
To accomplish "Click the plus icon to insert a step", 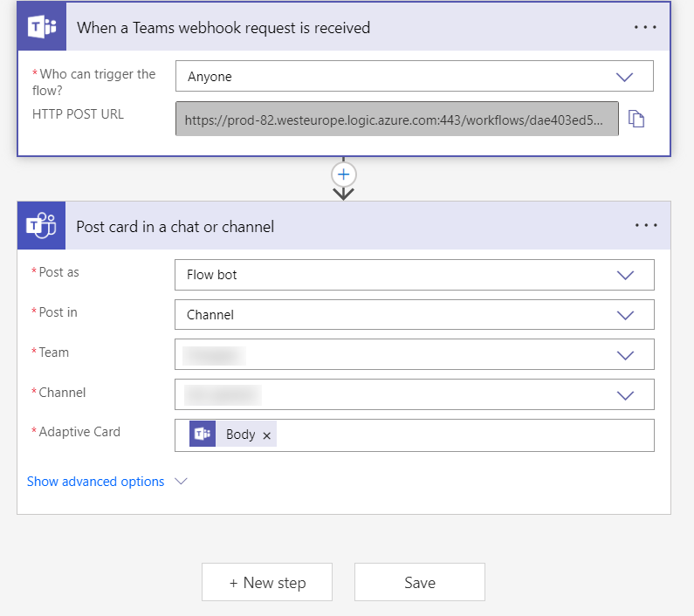I will pos(344,175).
